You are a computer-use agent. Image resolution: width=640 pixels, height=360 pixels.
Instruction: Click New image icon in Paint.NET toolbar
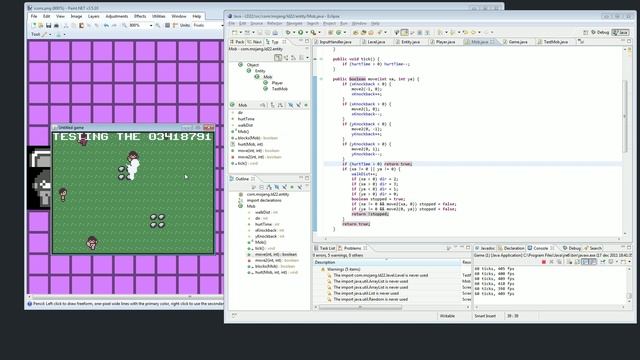point(33,25)
